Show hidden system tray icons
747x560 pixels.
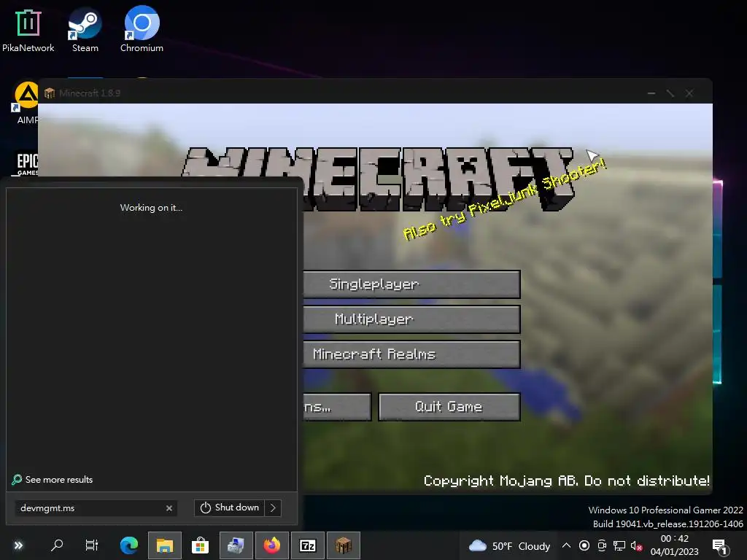[566, 545]
